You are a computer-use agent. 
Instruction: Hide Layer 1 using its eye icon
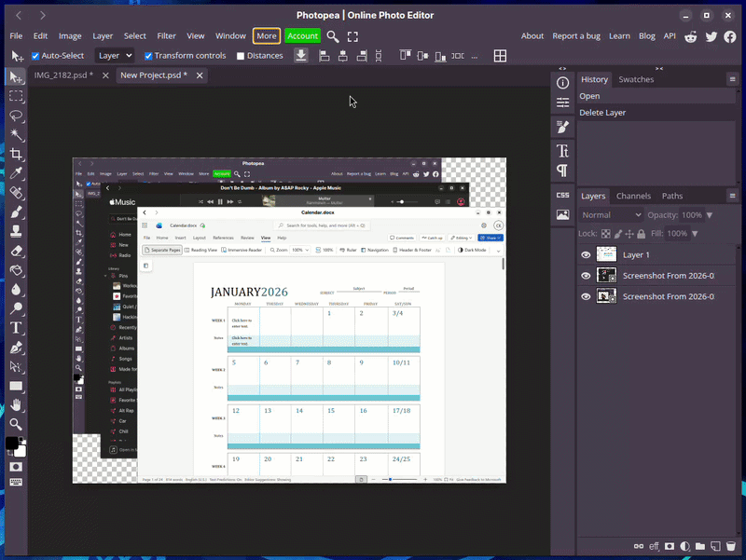click(586, 254)
